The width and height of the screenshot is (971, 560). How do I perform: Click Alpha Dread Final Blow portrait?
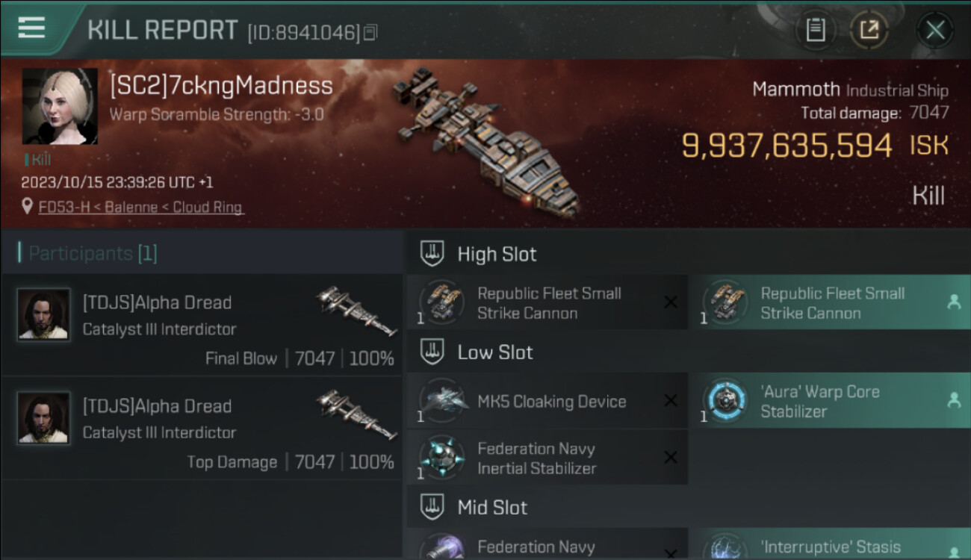(x=44, y=314)
